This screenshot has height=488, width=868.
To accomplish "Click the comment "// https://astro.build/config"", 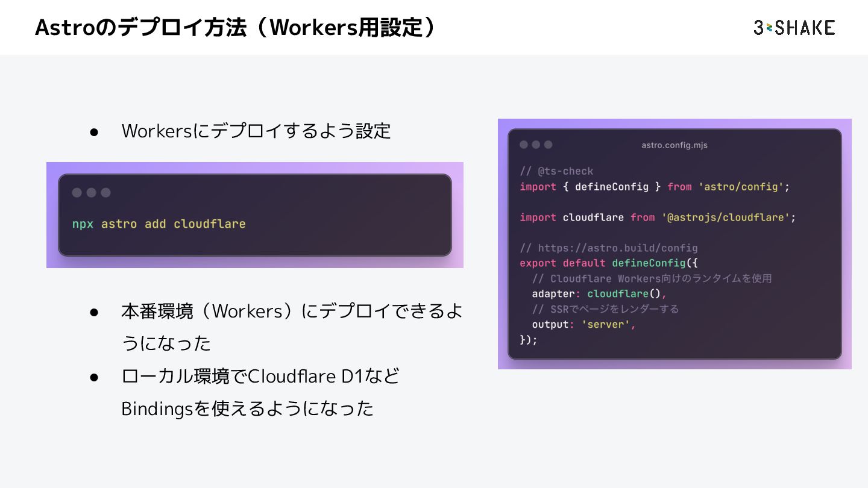I will [609, 248].
